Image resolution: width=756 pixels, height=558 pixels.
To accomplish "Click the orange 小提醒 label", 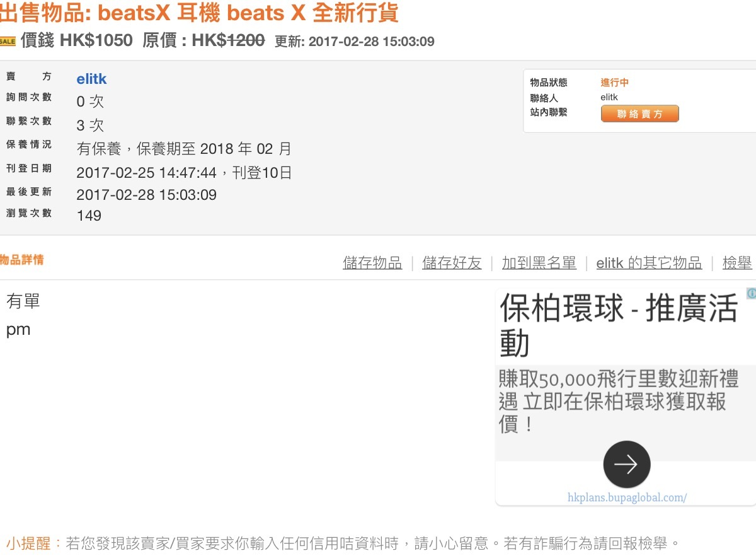I will click(x=35, y=543).
